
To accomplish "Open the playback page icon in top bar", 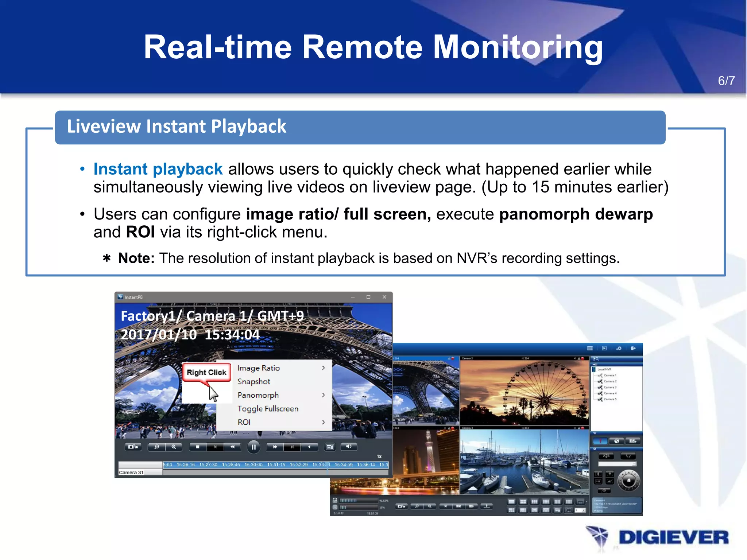I will coord(604,348).
